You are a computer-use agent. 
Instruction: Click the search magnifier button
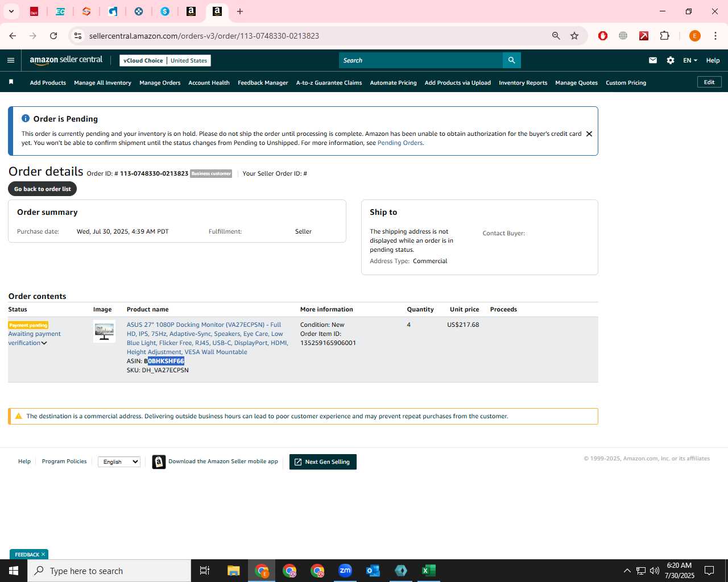pos(511,60)
